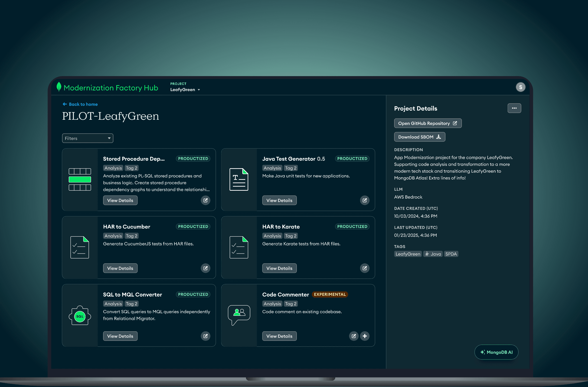
Task: Click HAR to Karate open-external icon
Action: pyautogui.click(x=364, y=268)
